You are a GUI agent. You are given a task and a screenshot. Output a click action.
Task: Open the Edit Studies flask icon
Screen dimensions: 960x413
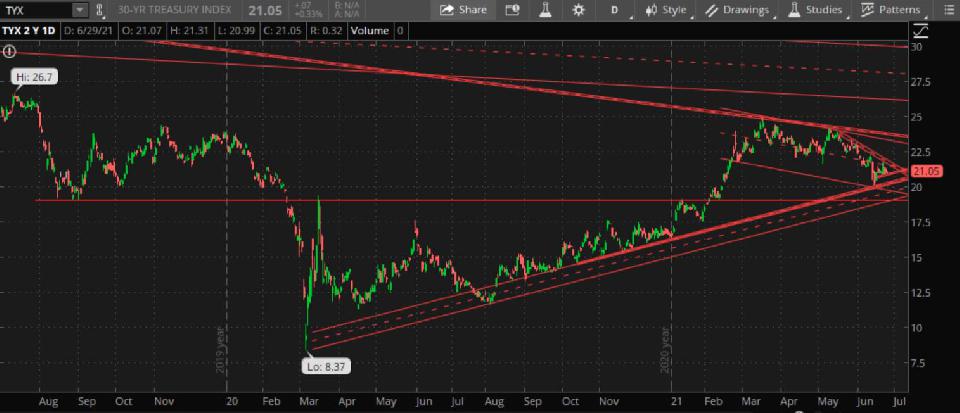click(x=546, y=10)
